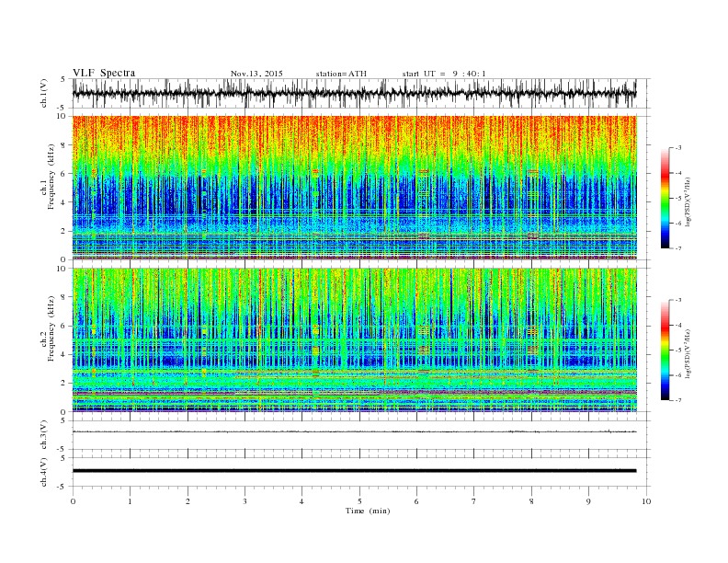This screenshot has height=563, width=728.
Task: Click the "3" tick on time axis
Action: click(245, 501)
